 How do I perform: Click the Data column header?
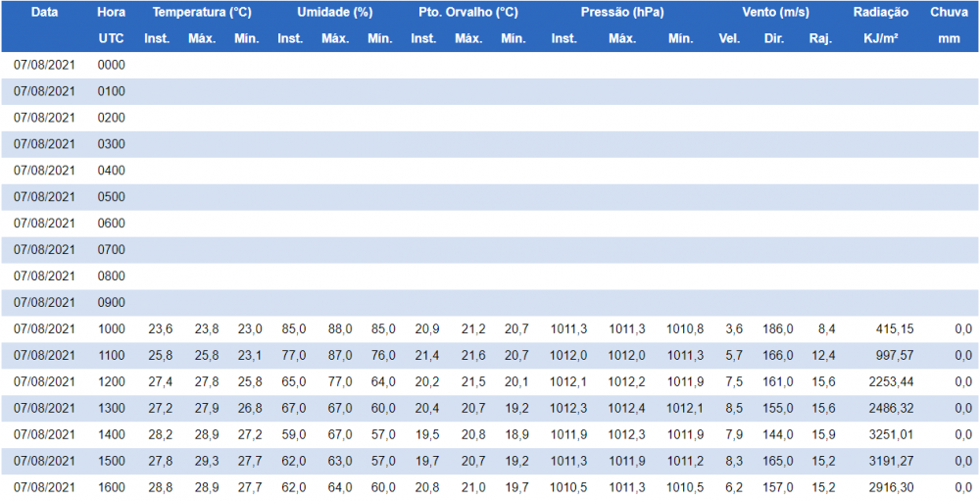(x=44, y=13)
